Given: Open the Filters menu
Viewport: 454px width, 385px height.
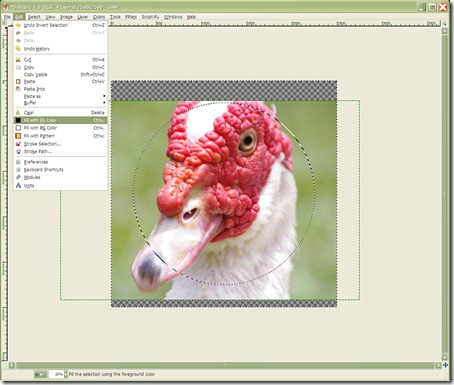Looking at the screenshot, I should 131,17.
